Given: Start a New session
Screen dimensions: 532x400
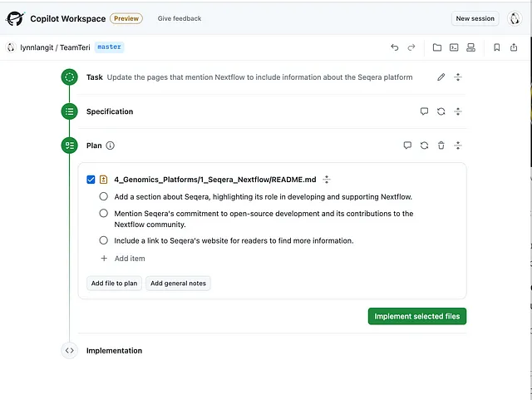Looking at the screenshot, I should pyautogui.click(x=475, y=18).
